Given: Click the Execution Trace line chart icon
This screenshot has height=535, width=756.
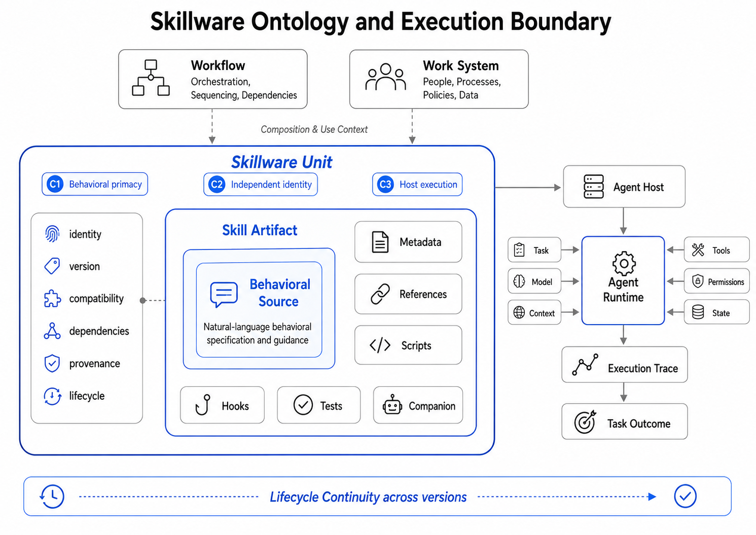Looking at the screenshot, I should 585,365.
